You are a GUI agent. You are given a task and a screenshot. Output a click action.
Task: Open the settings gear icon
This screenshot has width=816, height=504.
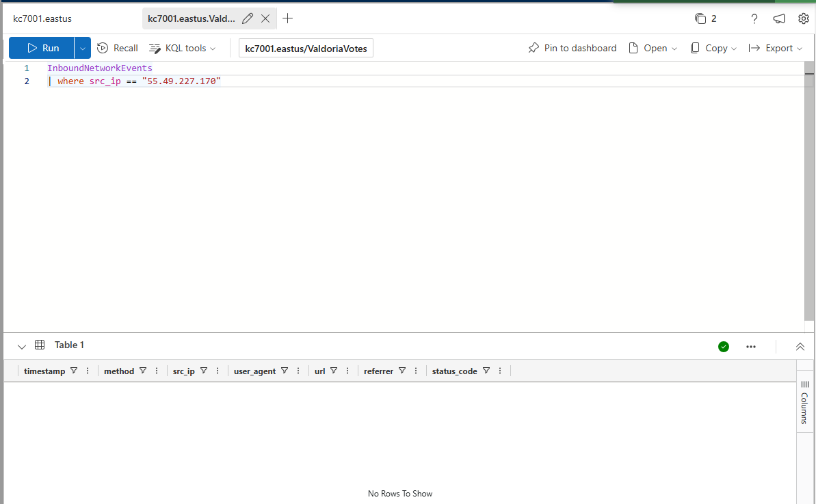(804, 18)
